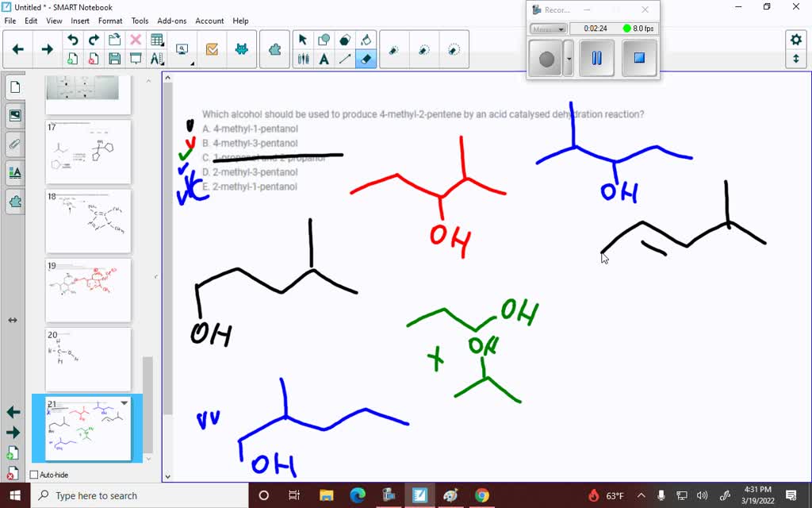
Task: Open the arrow dropdown beside the record button
Action: point(569,59)
